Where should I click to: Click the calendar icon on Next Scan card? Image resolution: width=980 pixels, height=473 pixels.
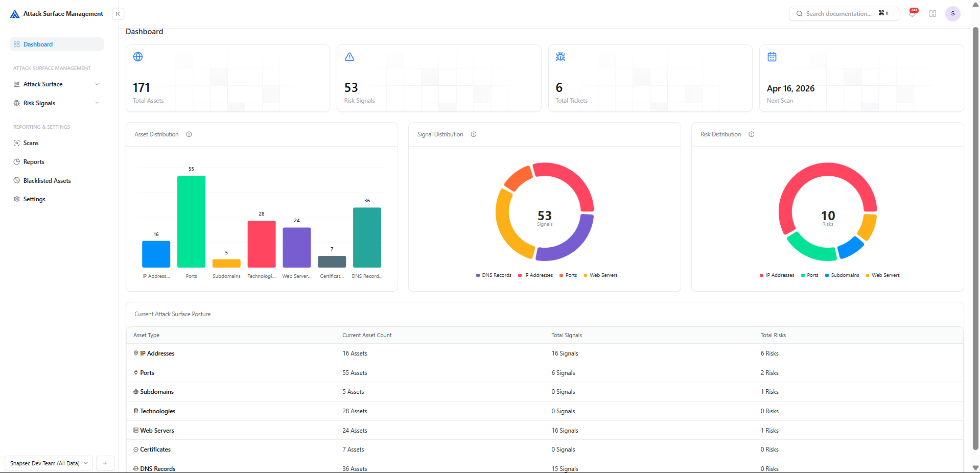click(x=772, y=57)
